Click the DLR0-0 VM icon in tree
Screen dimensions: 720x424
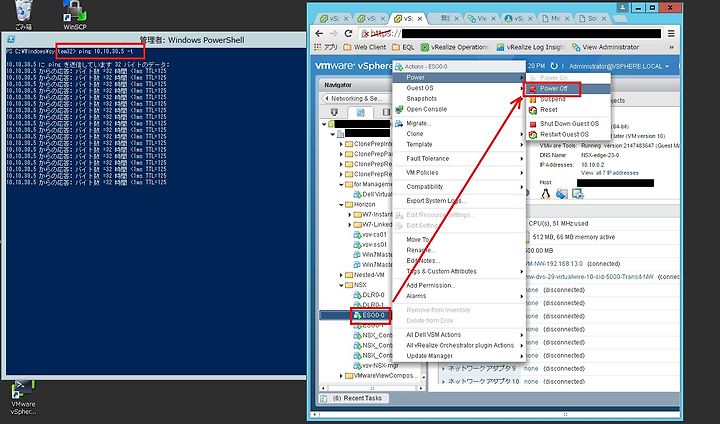click(x=357, y=295)
